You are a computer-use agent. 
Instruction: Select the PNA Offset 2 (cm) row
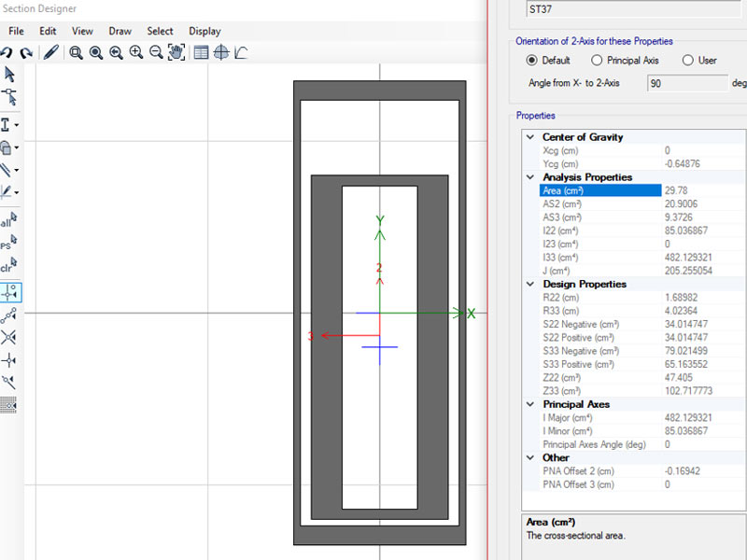[642, 471]
